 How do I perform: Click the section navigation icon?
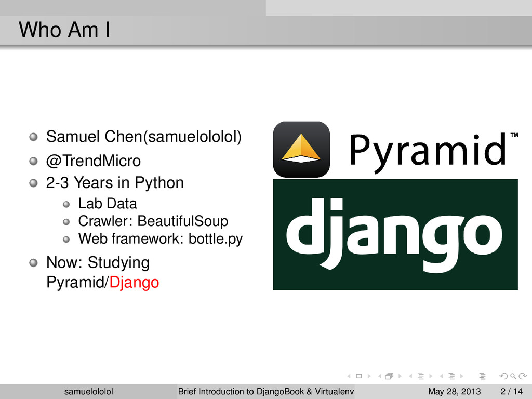click(x=451, y=376)
